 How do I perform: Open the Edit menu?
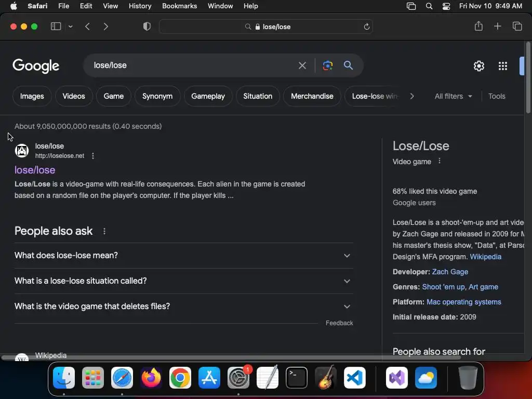coord(86,6)
